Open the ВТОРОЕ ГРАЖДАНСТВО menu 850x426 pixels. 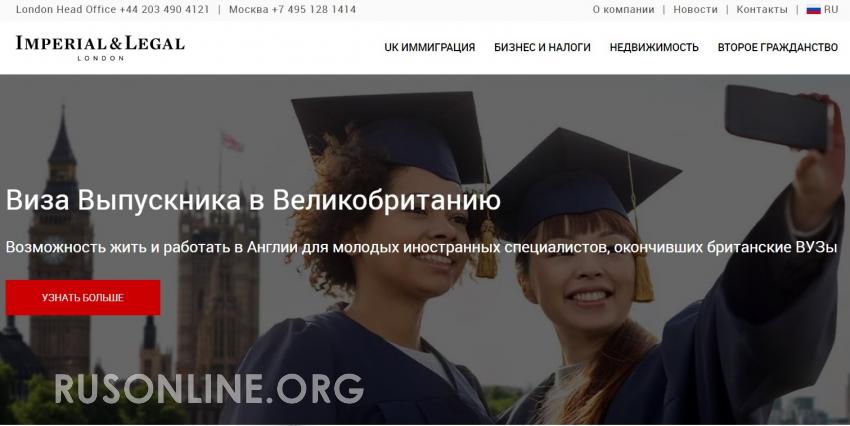777,48
